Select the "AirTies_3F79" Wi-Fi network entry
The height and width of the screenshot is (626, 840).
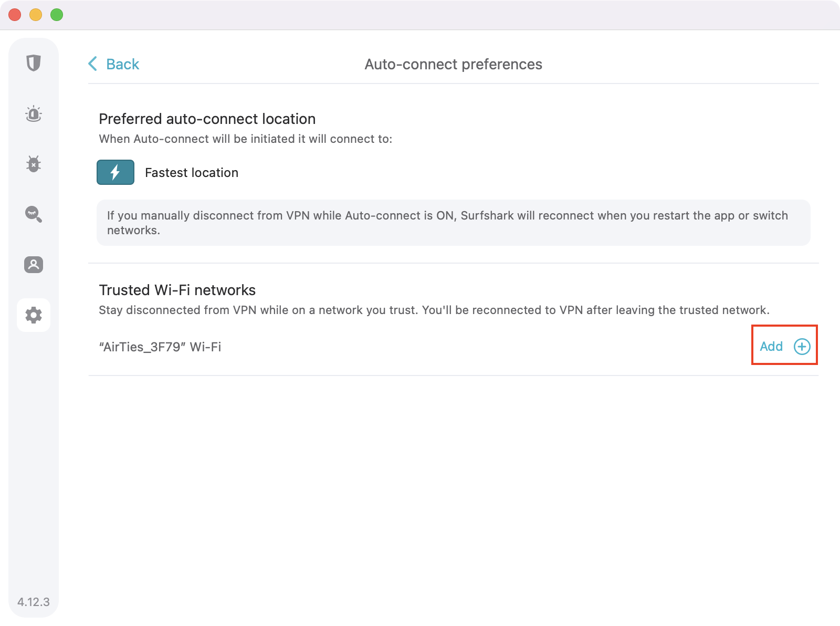click(x=160, y=347)
